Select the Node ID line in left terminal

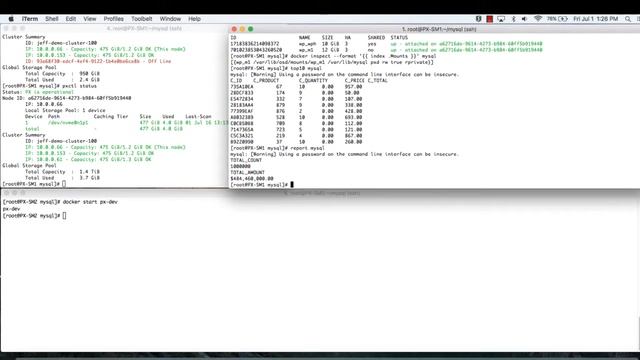tap(67, 98)
